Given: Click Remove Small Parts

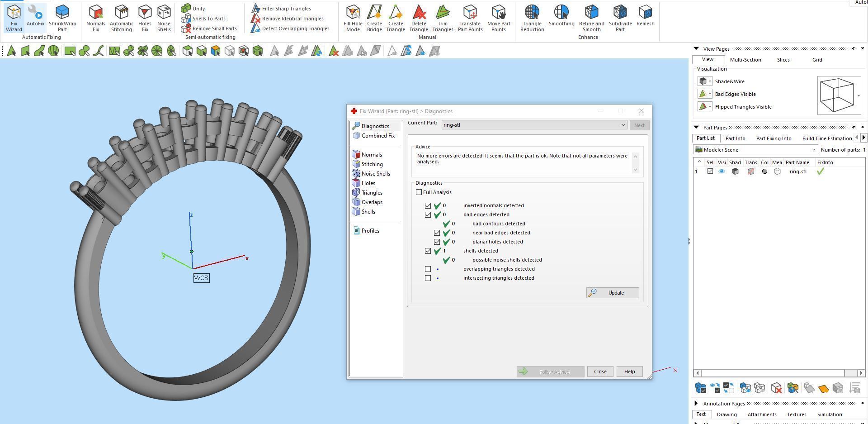Looking at the screenshot, I should pyautogui.click(x=209, y=29).
